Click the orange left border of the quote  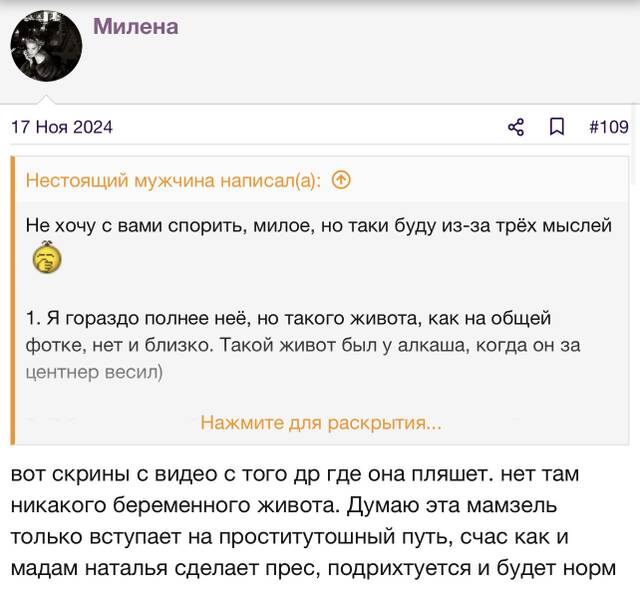(13, 300)
